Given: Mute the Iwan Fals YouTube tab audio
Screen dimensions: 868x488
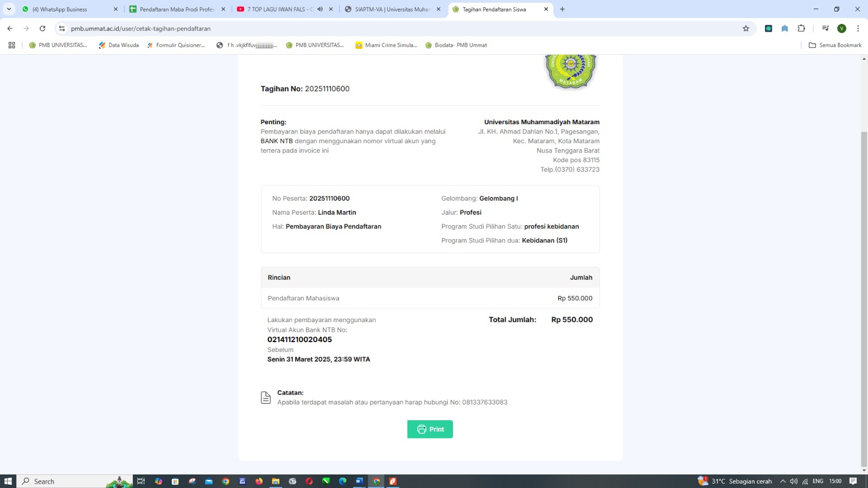Looking at the screenshot, I should coord(320,9).
